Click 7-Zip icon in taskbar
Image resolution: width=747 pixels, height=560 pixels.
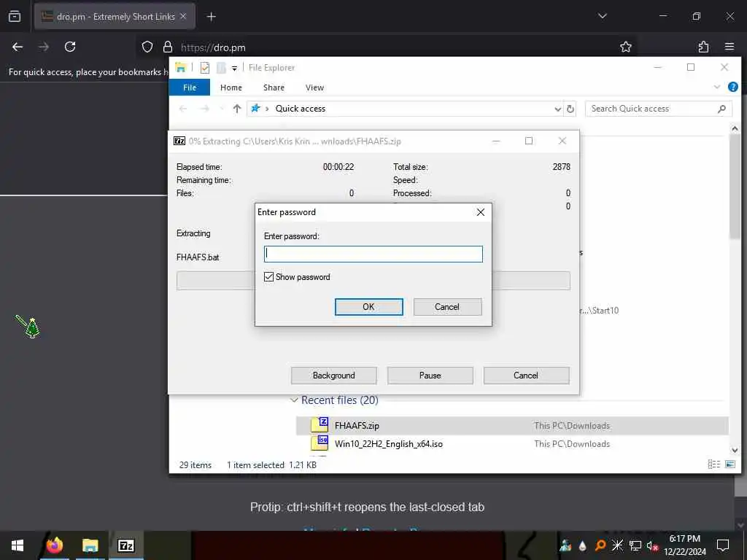pyautogui.click(x=125, y=545)
